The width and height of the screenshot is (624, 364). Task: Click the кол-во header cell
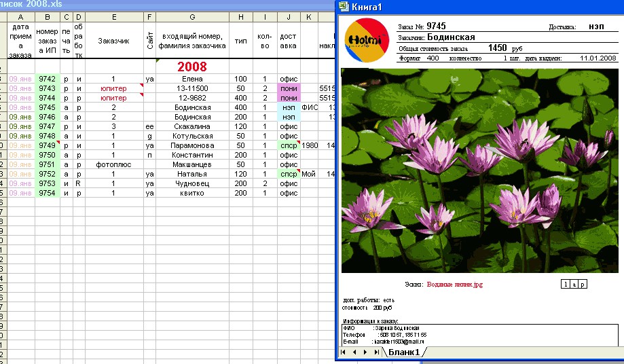coord(265,41)
